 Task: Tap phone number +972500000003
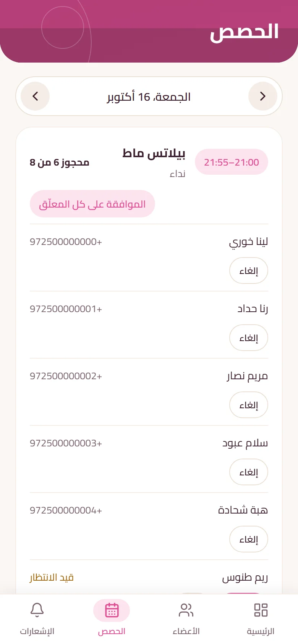pos(66,443)
